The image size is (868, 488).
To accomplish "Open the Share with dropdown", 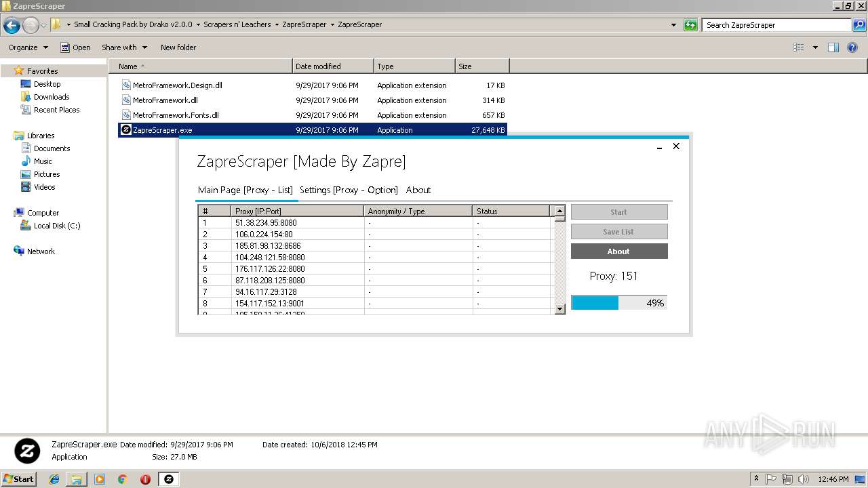I will (x=124, y=47).
